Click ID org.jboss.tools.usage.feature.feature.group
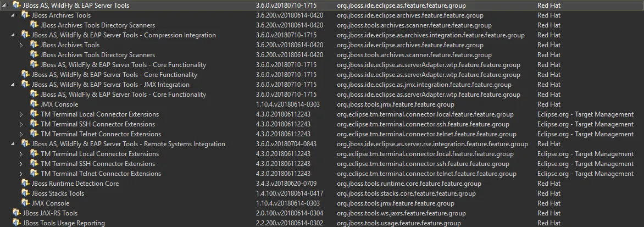The width and height of the screenshot is (644, 227). pyautogui.click(x=399, y=223)
